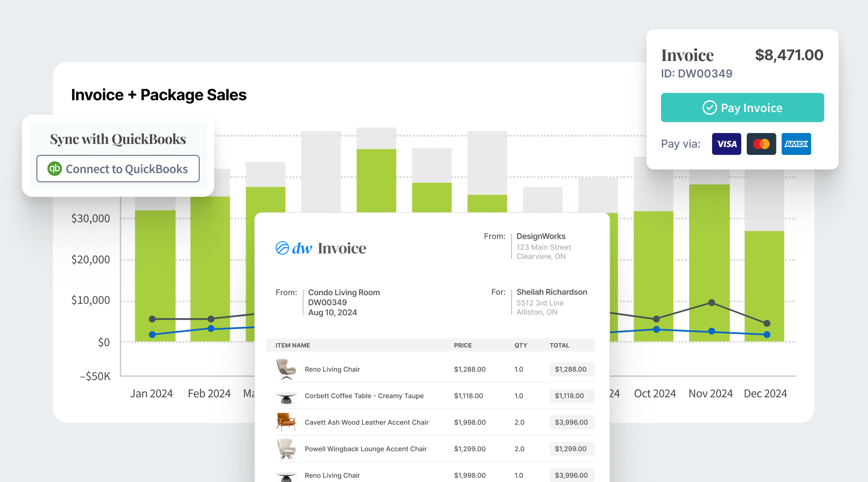The width and height of the screenshot is (868, 482).
Task: Click the Oct 2024 axis label
Action: (x=655, y=394)
